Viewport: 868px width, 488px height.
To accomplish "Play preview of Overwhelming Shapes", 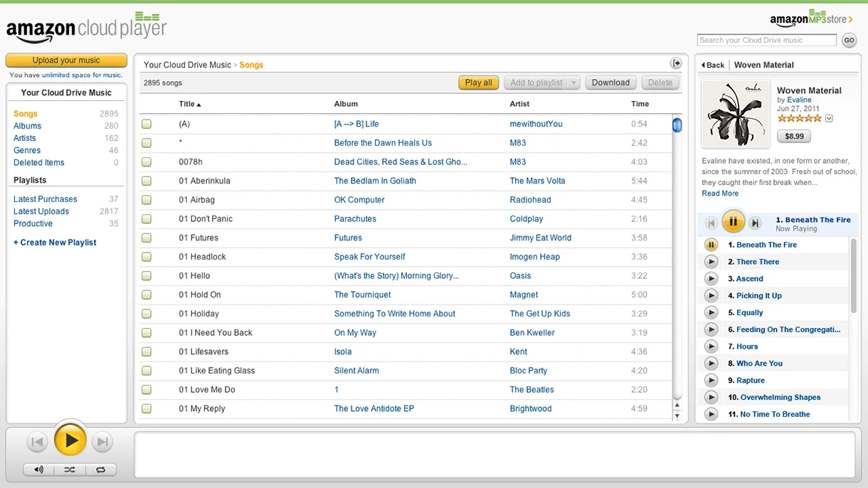I will (711, 397).
